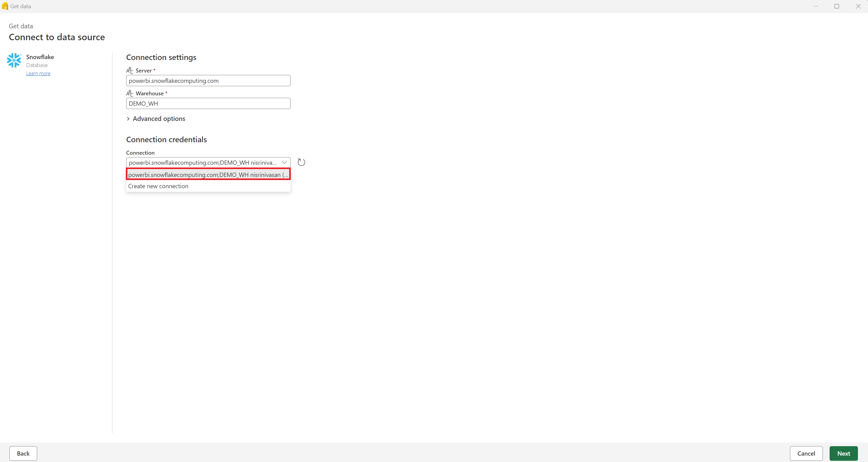Click the Server input field
Viewport: 868px width, 462px height.
click(x=208, y=80)
